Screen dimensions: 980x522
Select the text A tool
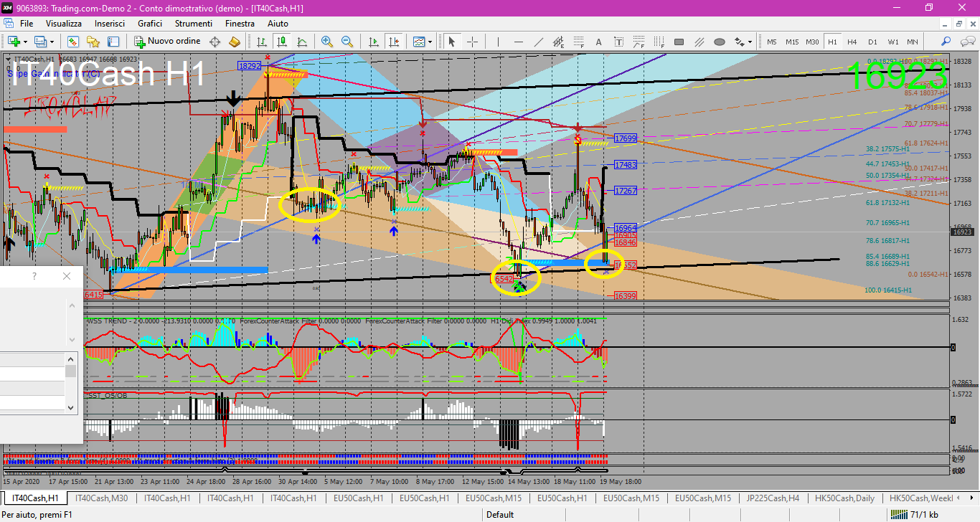point(598,42)
